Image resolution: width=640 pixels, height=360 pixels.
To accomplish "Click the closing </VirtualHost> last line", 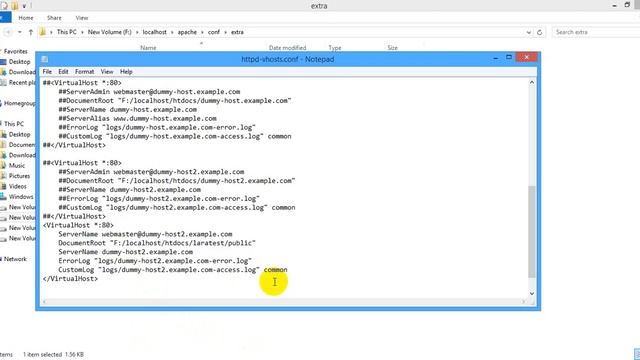I will [70, 279].
